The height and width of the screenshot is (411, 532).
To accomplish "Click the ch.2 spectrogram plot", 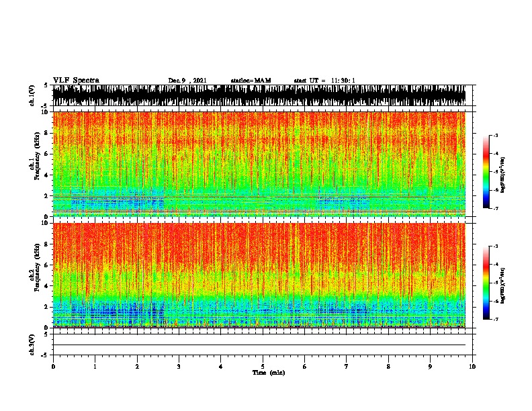I will (259, 275).
